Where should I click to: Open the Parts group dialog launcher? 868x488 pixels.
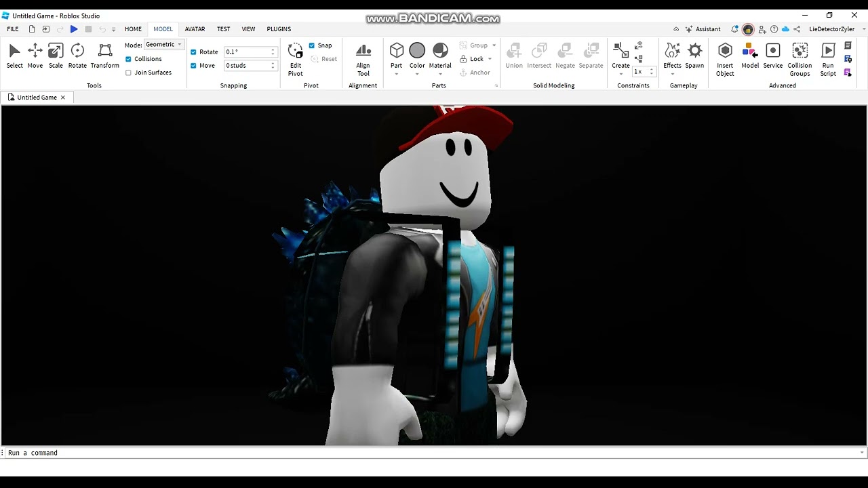[496, 86]
